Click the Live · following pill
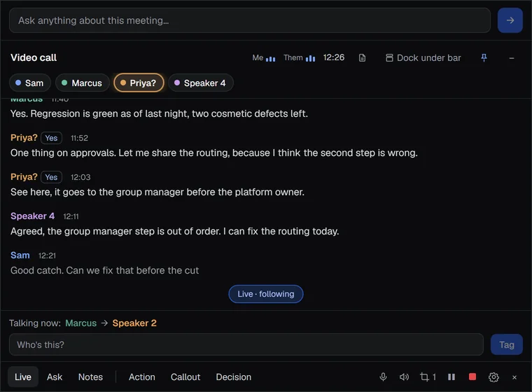 266,294
